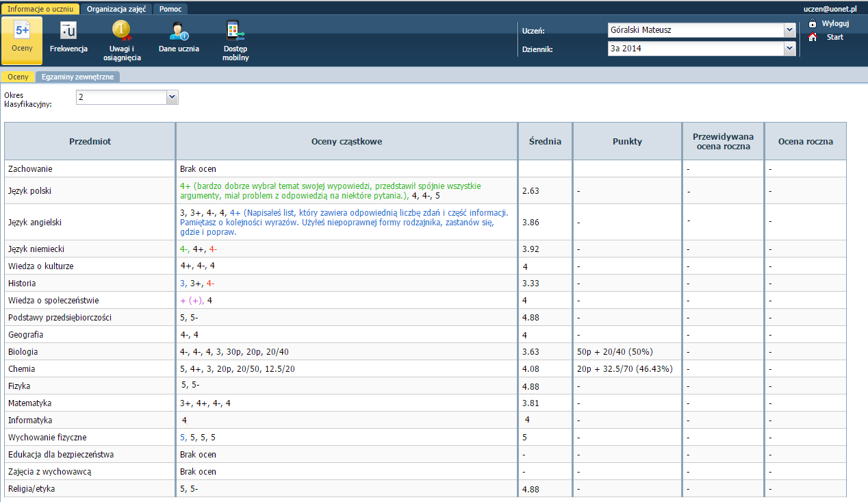The image size is (868, 502).
Task: Expand the Dziennik dropdown arrow
Action: coord(789,49)
